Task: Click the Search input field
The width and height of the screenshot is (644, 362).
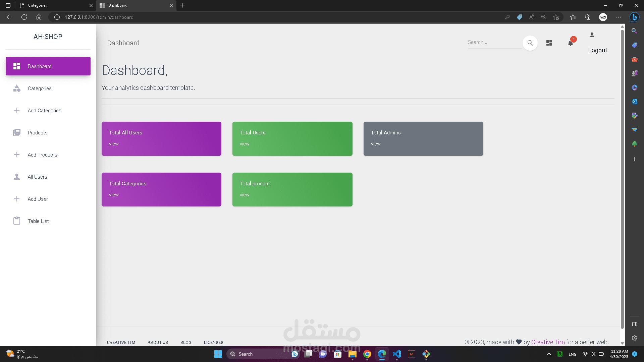Action: [495, 43]
